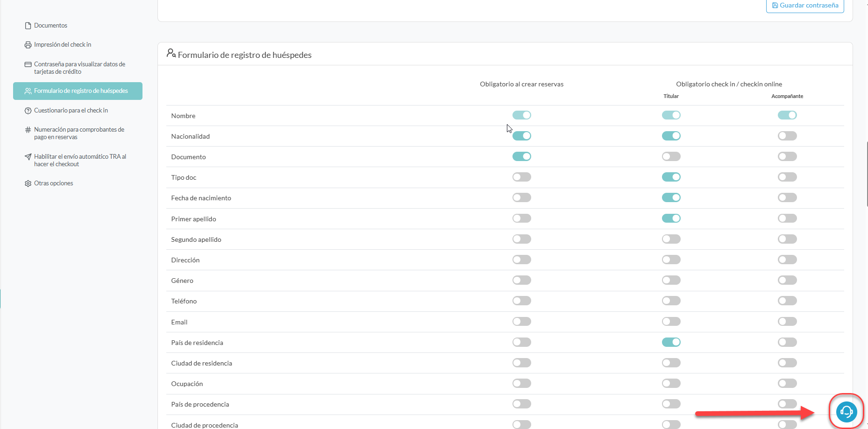The width and height of the screenshot is (868, 429).
Task: Open Cuestionario para el check in section
Action: point(71,111)
